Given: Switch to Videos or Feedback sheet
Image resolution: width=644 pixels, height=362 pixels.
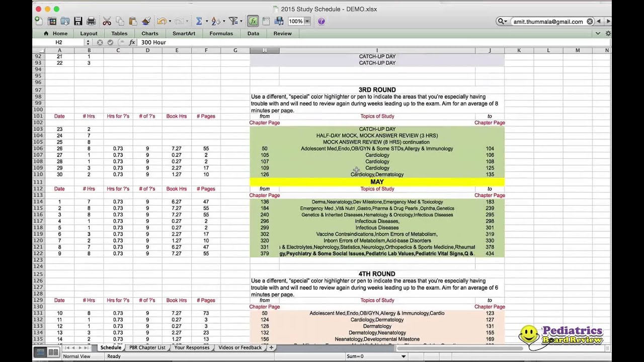Looking at the screenshot, I should point(240,347).
